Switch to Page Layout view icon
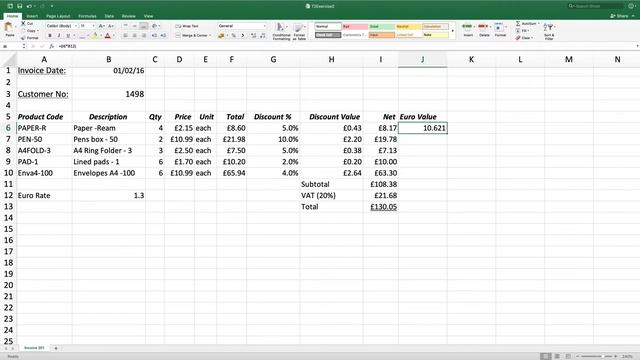The height and width of the screenshot is (360, 640). (x=557, y=356)
